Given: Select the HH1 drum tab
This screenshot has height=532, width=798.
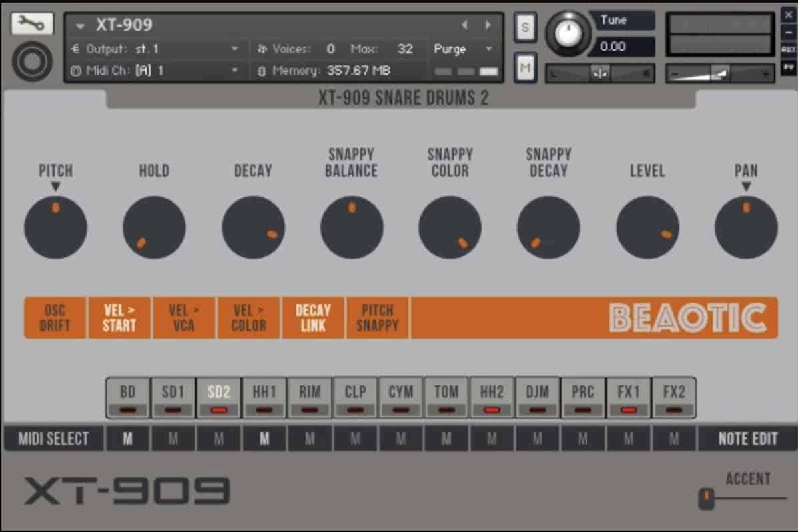Looking at the screenshot, I should pos(264,398).
